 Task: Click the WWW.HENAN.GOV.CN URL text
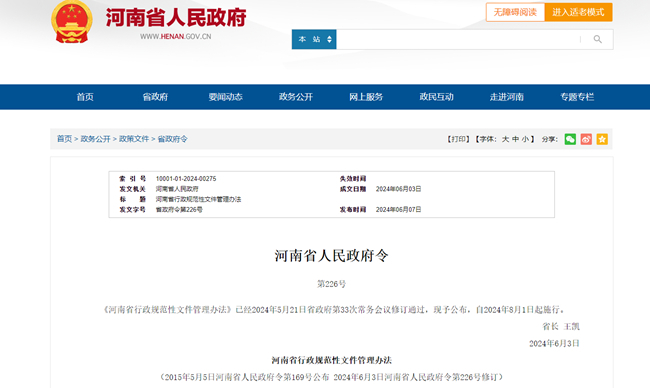(175, 36)
